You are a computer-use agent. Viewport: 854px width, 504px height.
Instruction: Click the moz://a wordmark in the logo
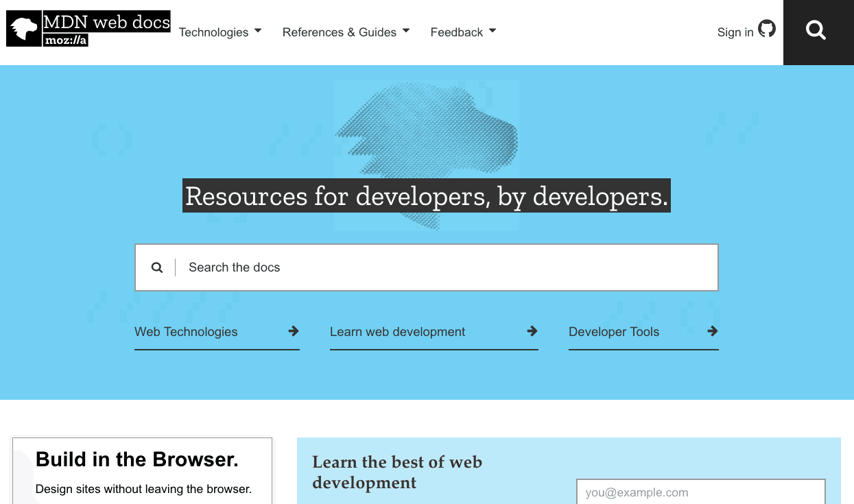pyautogui.click(x=67, y=41)
